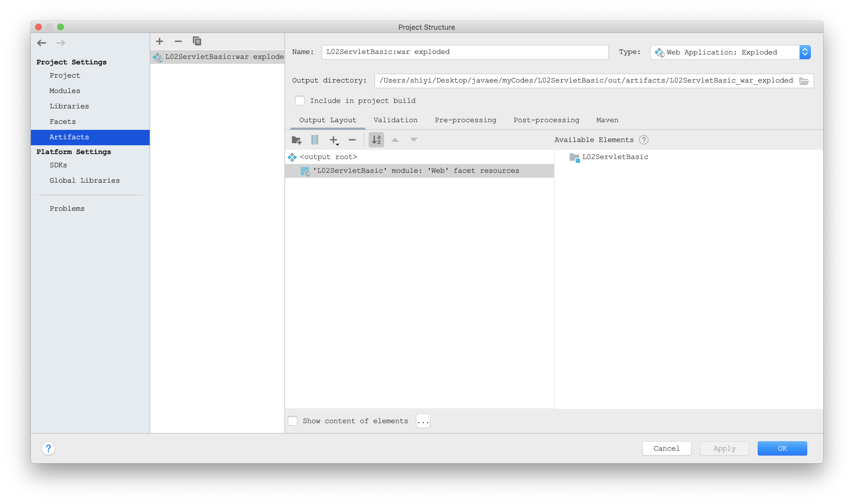Screen dimensions: 854x504
Task: Open add copy of dropdown in layout toolbar
Action: coord(334,140)
